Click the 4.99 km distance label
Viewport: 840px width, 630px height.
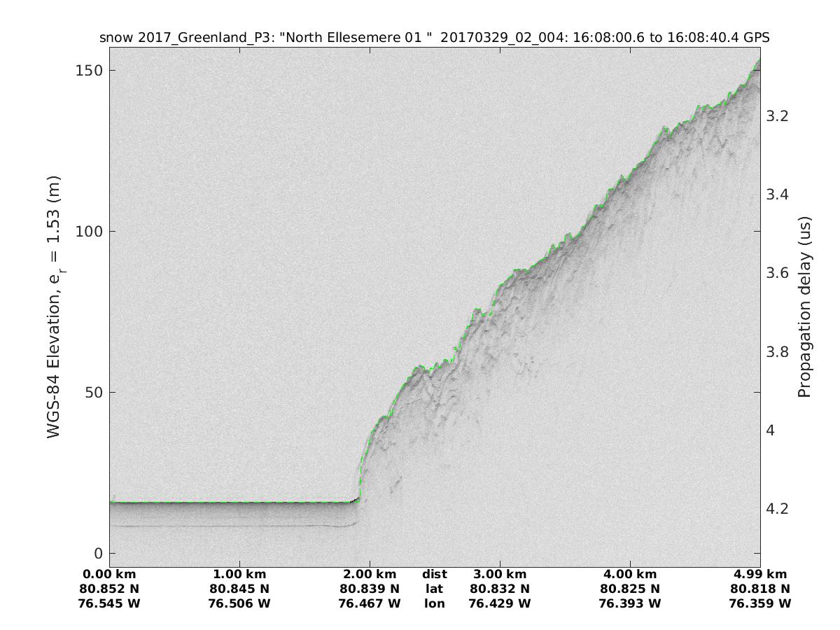point(759,575)
